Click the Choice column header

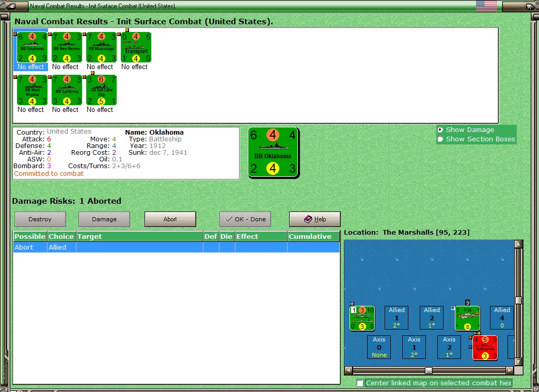pos(61,236)
